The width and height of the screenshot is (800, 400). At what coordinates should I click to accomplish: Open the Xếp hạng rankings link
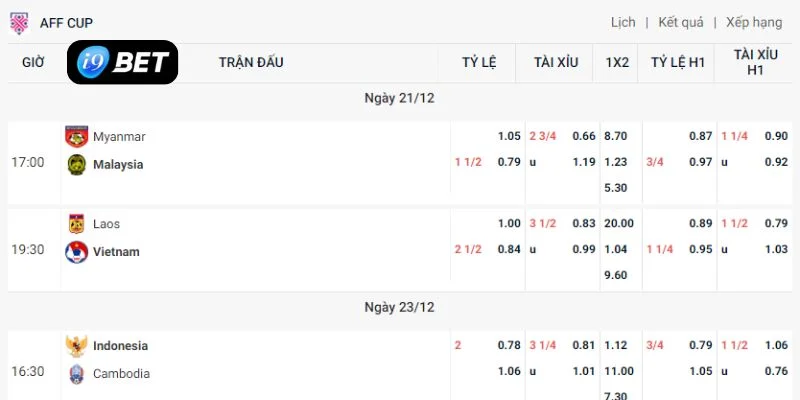coord(754,22)
